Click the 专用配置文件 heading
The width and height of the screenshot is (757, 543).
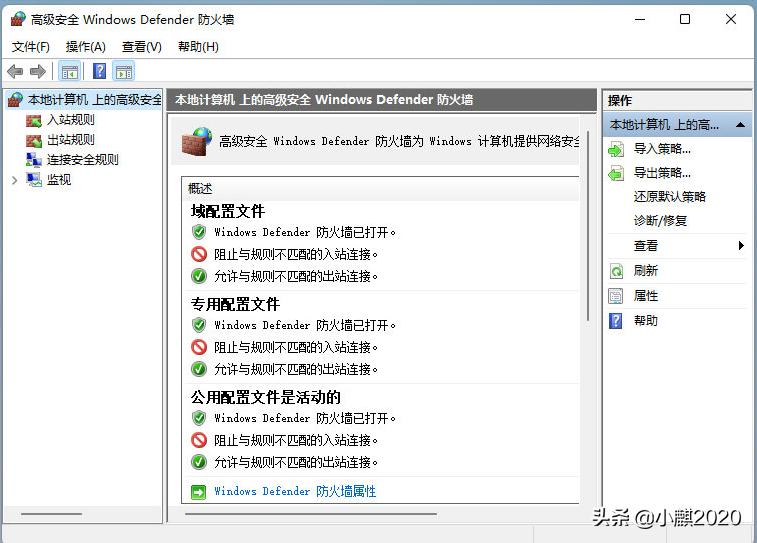[x=235, y=305]
